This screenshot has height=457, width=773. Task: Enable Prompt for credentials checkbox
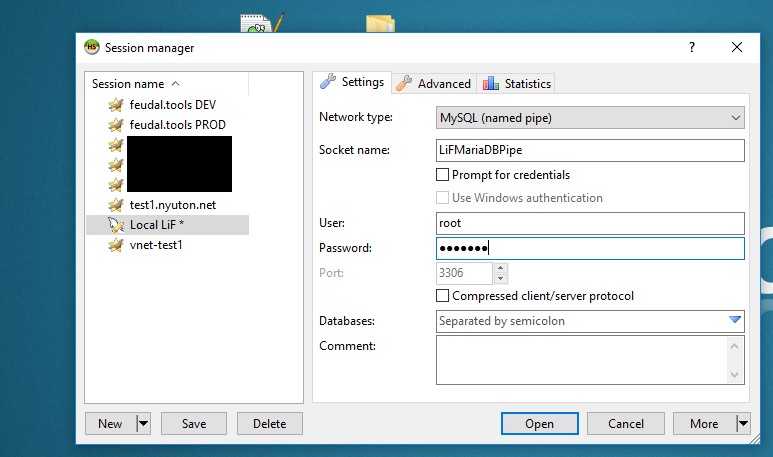point(443,175)
